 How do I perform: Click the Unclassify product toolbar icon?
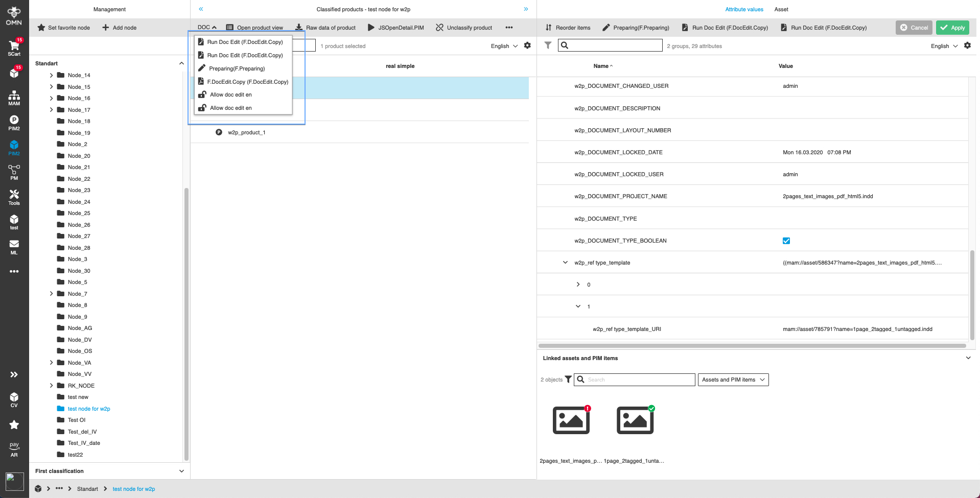click(x=439, y=28)
